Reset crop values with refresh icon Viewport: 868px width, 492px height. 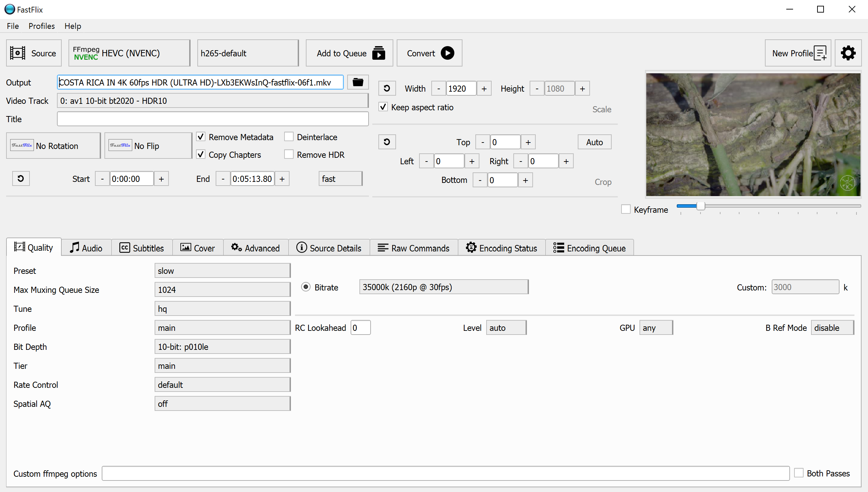[387, 142]
